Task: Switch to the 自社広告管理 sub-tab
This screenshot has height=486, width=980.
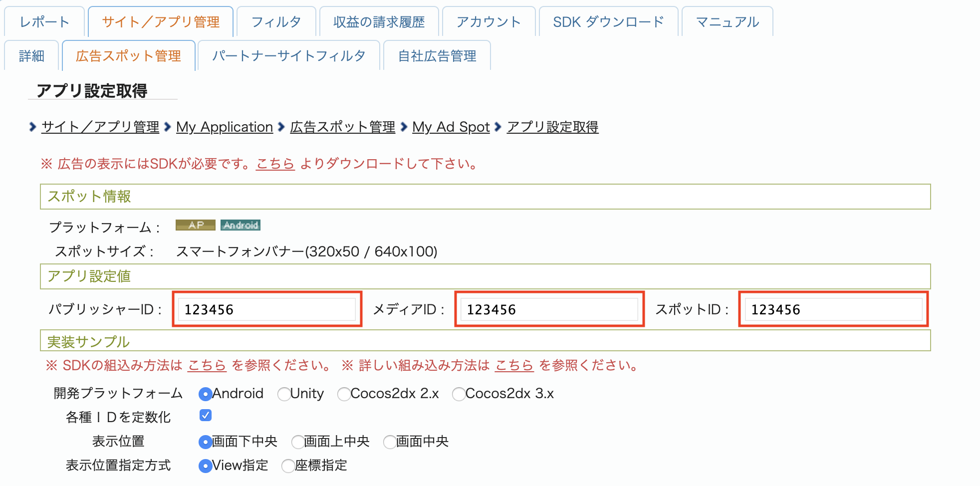Action: click(437, 56)
